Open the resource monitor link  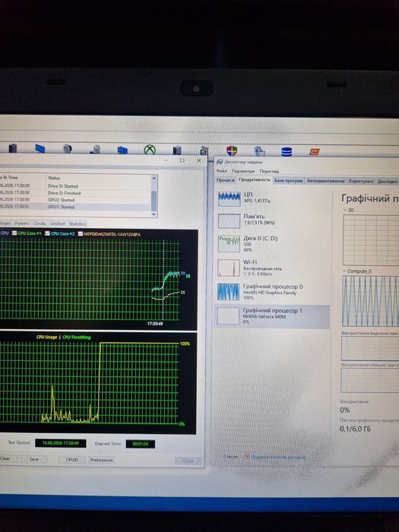point(278,457)
